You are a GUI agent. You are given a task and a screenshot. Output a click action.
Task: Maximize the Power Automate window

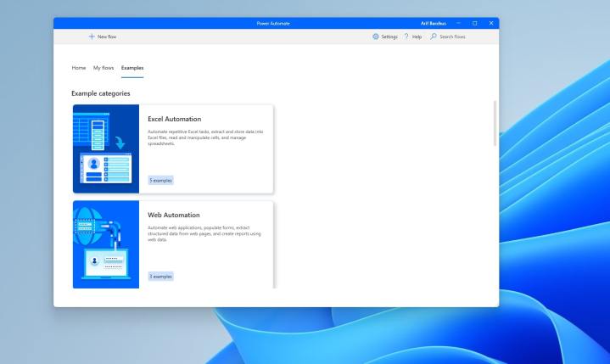coord(474,24)
